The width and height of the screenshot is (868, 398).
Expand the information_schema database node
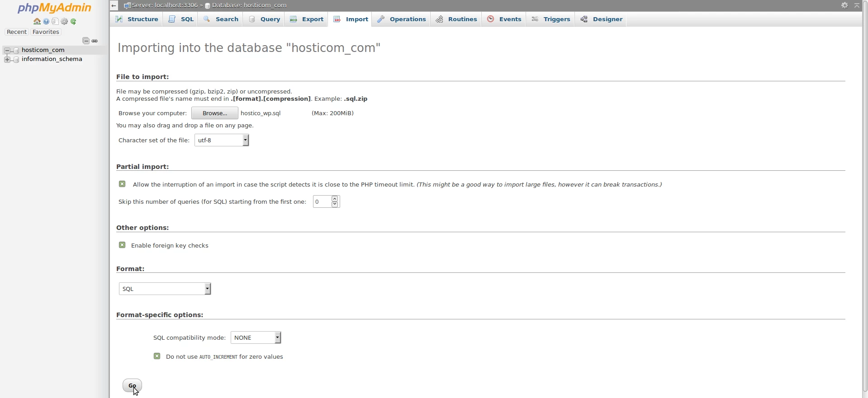coord(7,59)
